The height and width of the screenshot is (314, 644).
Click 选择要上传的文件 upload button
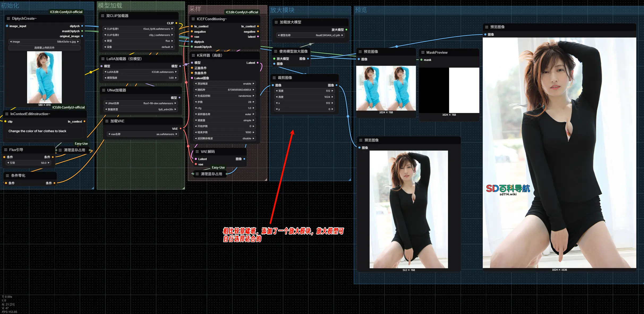(44, 48)
